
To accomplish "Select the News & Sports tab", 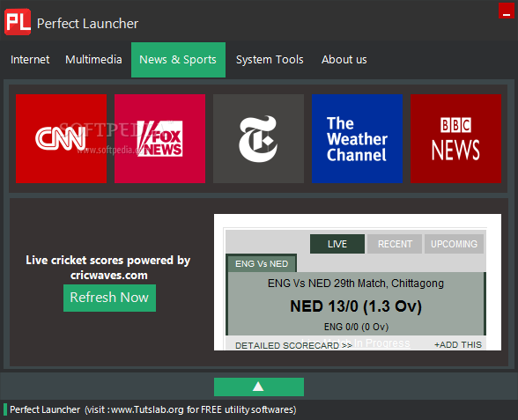I will coord(178,60).
